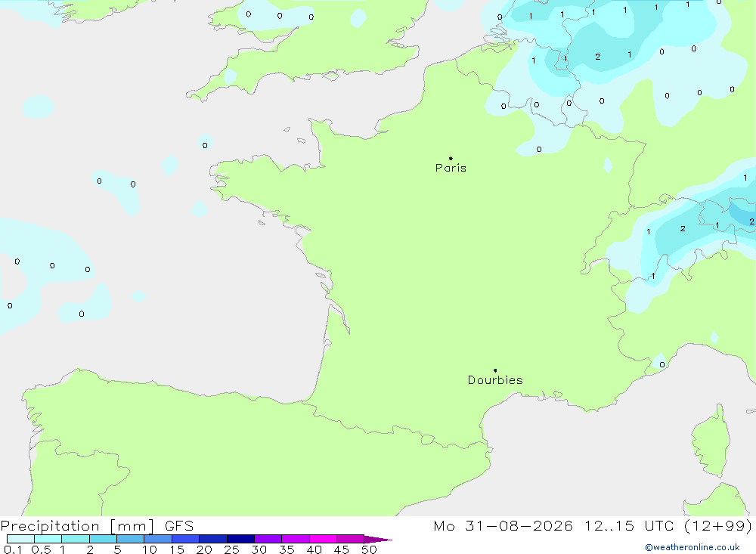This screenshot has width=756, height=554.
Task: Click the Paris city marker dot
Action: point(451,158)
